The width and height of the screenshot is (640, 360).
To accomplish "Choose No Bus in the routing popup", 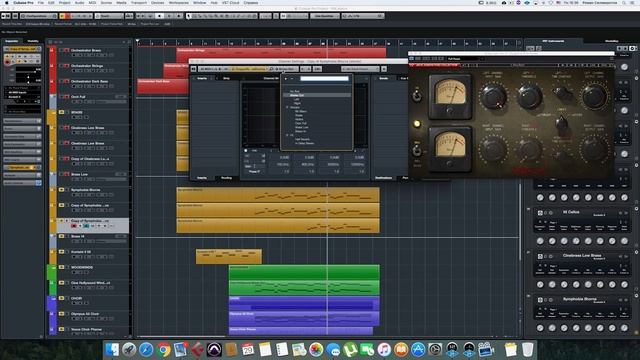I will [x=294, y=91].
